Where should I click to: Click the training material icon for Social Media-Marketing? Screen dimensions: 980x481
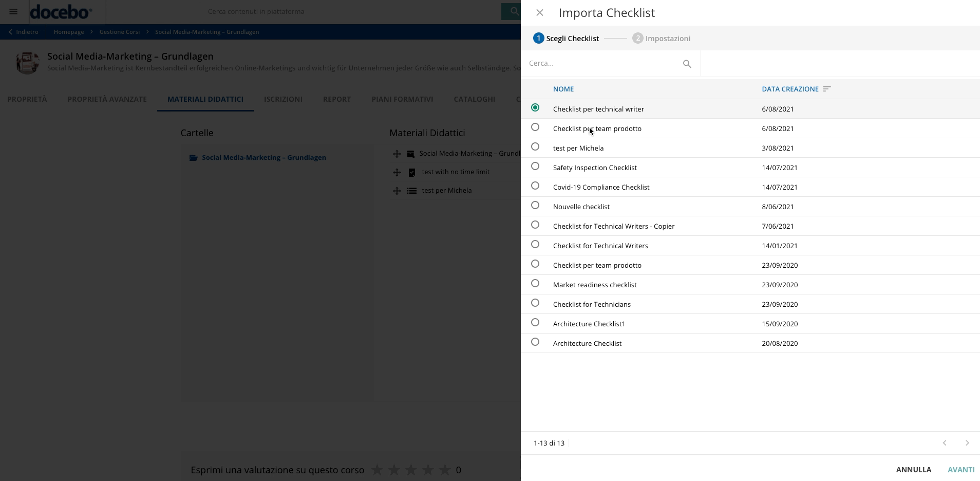410,153
